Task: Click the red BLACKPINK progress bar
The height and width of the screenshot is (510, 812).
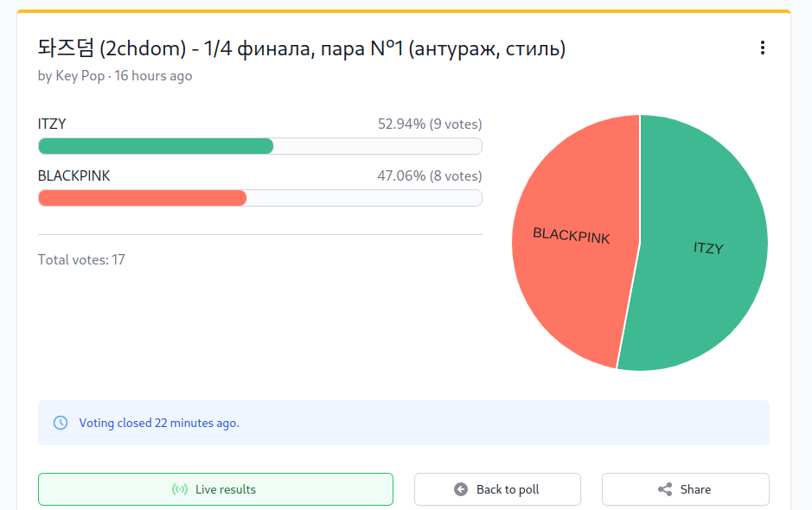Action: point(143,198)
